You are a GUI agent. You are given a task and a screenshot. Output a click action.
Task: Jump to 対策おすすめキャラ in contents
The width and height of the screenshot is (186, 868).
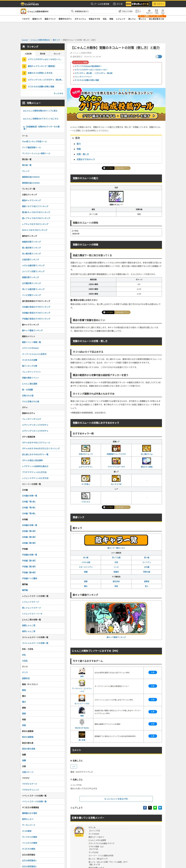click(86, 159)
